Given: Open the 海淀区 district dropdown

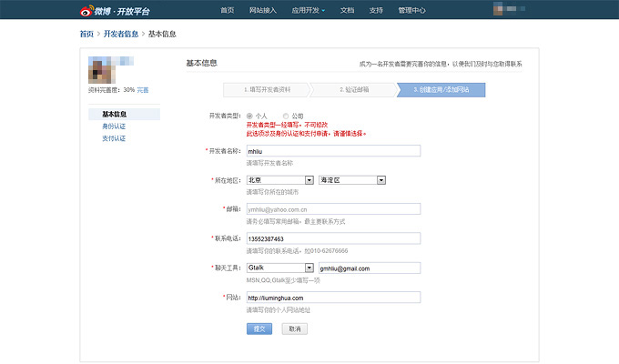Looking at the screenshot, I should [353, 180].
